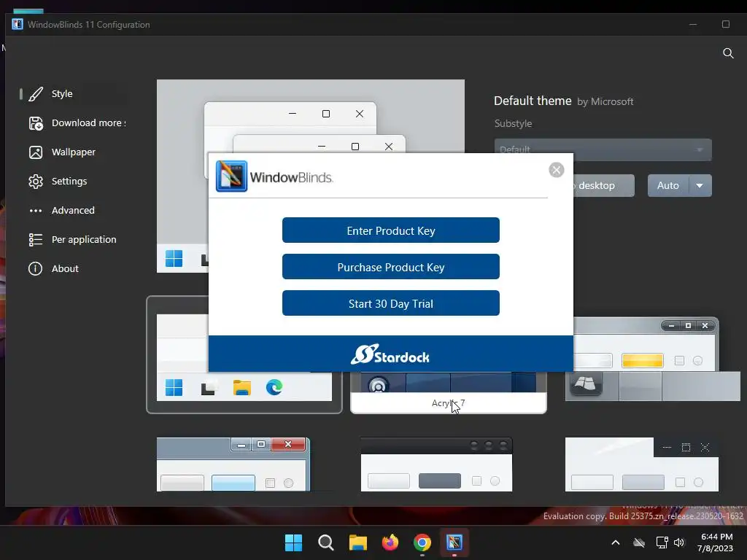747x560 pixels.
Task: Click WindowBlinds title bar app icon
Action: coord(18,24)
